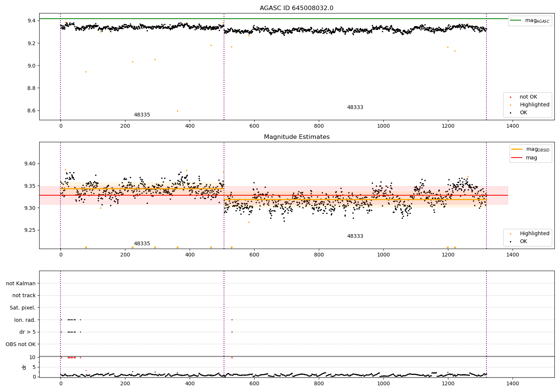Click the 'Ion. rad.' row label
This screenshot has height=392, width=560.
tap(25, 320)
